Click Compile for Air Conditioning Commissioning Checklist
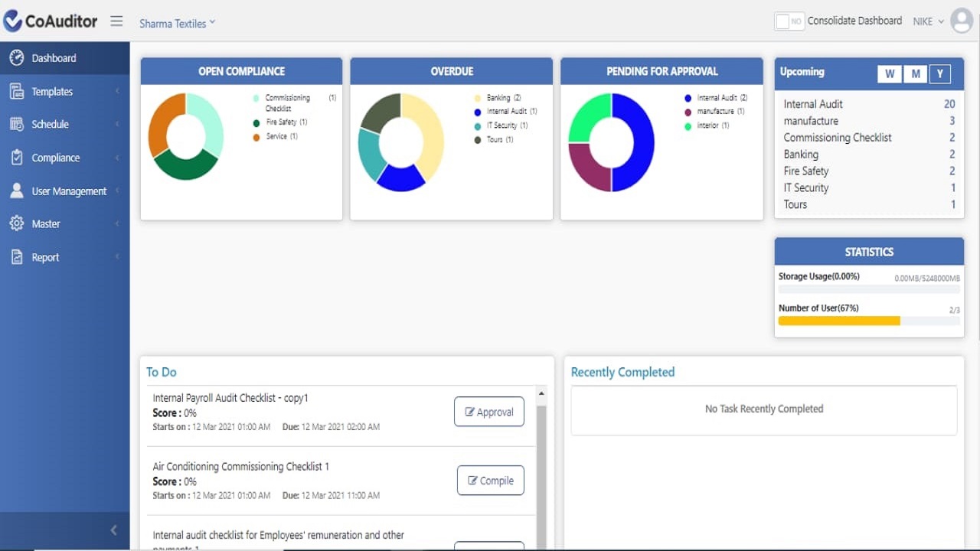The image size is (980, 551). coord(490,480)
